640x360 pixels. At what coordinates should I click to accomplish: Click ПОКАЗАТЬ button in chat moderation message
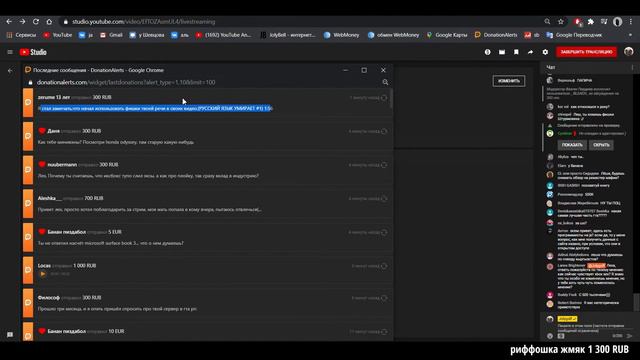point(572,145)
